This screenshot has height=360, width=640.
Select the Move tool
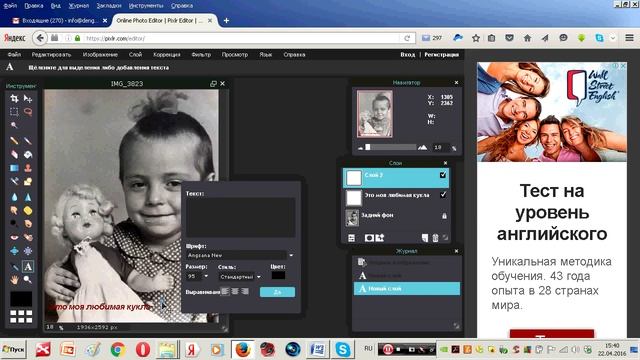[28, 98]
